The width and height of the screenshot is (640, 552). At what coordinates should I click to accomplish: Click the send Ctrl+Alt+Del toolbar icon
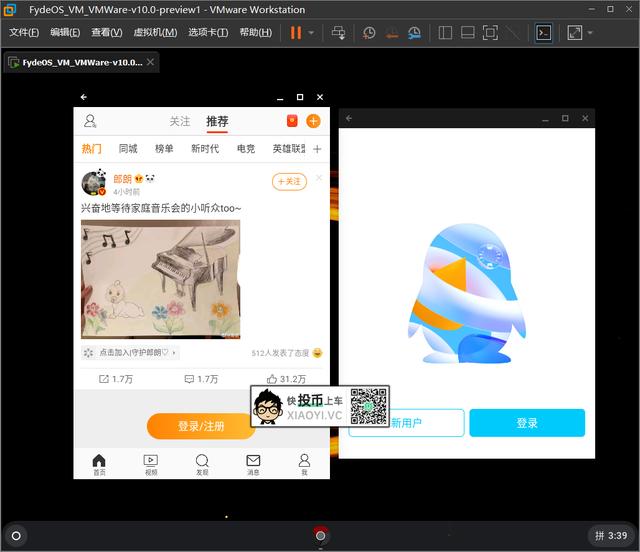pos(338,33)
